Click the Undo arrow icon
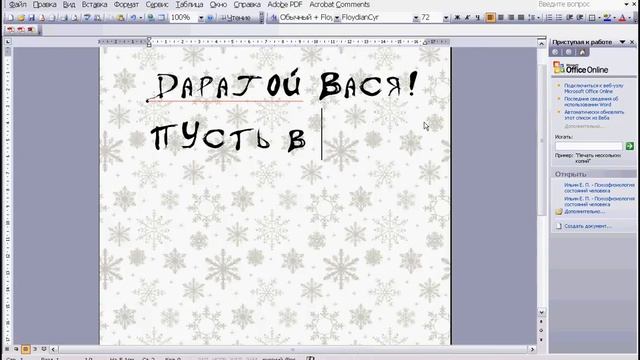This screenshot has height=360, width=640. 133,18
